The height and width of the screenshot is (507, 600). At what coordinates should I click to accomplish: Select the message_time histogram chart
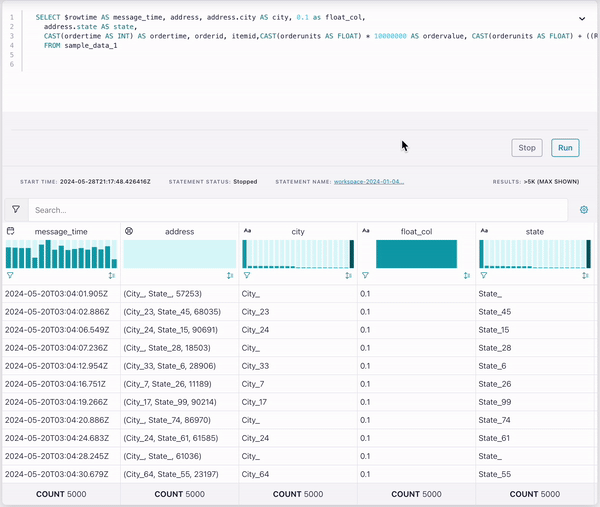[x=61, y=254]
